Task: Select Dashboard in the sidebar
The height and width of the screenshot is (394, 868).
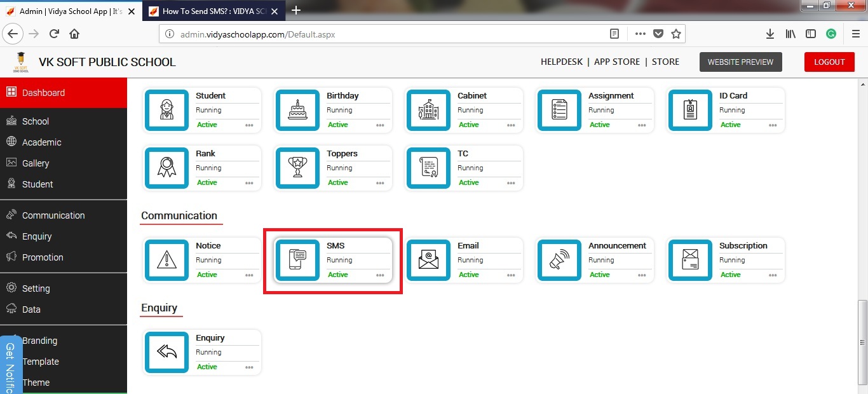Action: pos(64,93)
